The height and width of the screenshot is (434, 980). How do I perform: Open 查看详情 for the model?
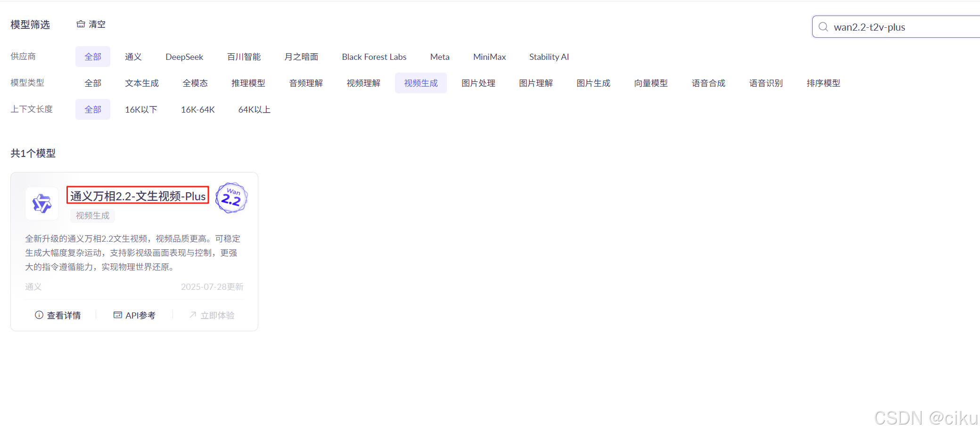(x=58, y=315)
